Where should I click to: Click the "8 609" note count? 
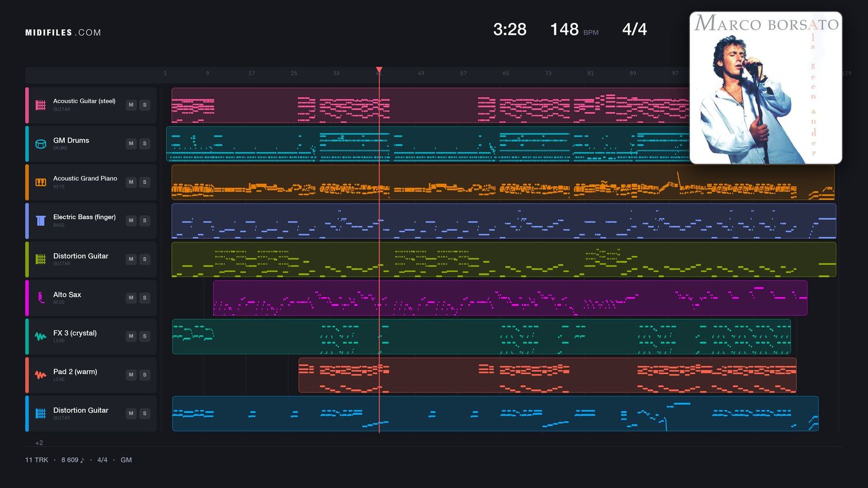(x=72, y=460)
